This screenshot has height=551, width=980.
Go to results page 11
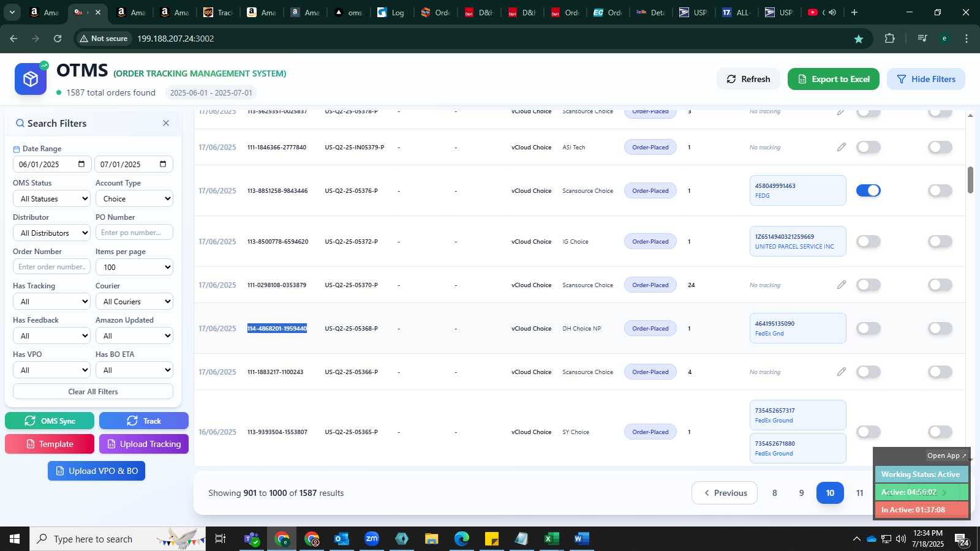[860, 493]
